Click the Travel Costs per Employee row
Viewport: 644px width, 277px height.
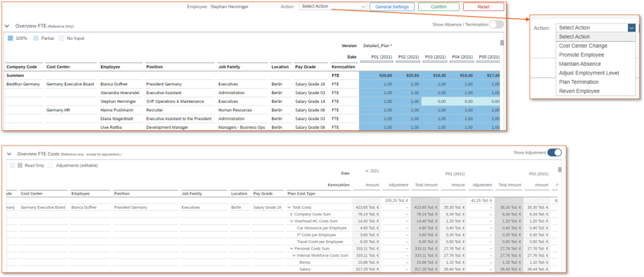(320, 242)
